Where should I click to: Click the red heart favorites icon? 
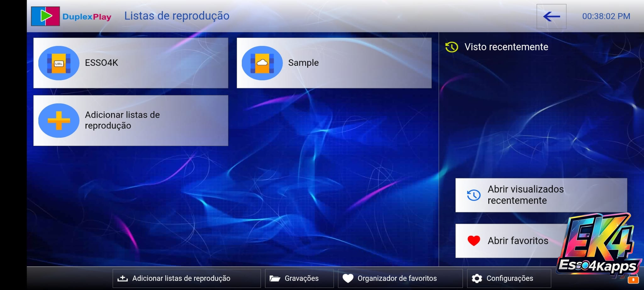point(474,241)
